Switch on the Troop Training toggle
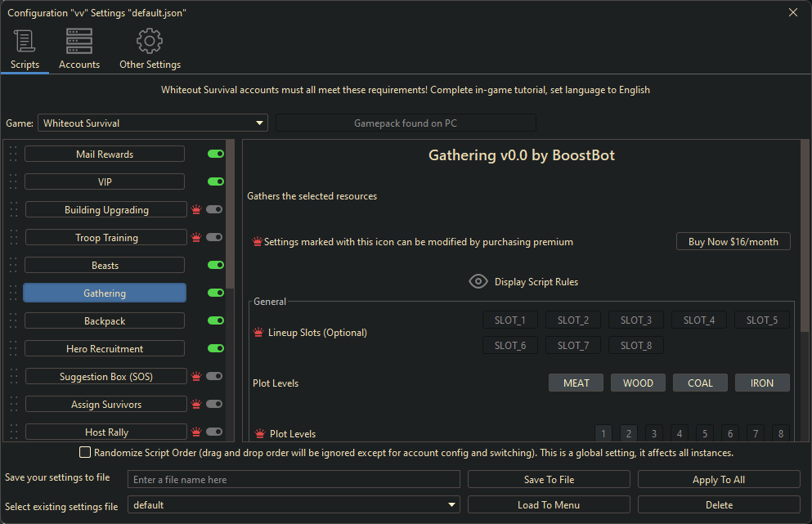Screen dimensions: 812x524 tap(214, 237)
